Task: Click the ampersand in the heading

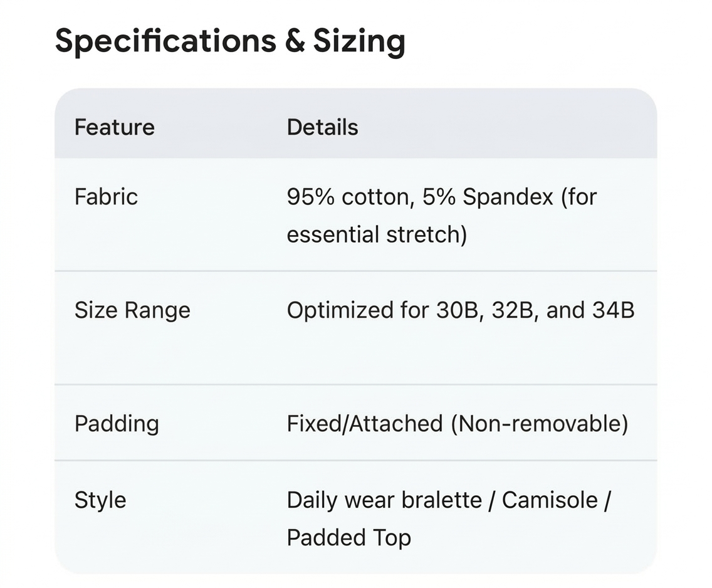Action: [x=295, y=41]
